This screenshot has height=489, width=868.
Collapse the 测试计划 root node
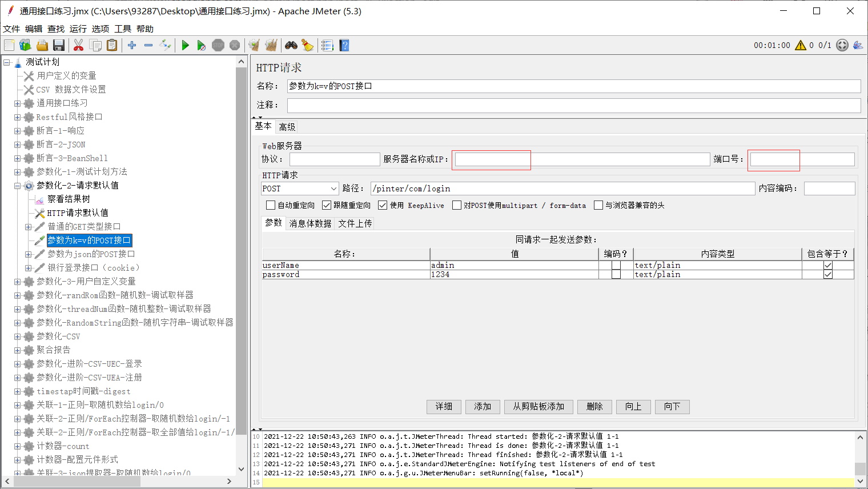tap(6, 62)
